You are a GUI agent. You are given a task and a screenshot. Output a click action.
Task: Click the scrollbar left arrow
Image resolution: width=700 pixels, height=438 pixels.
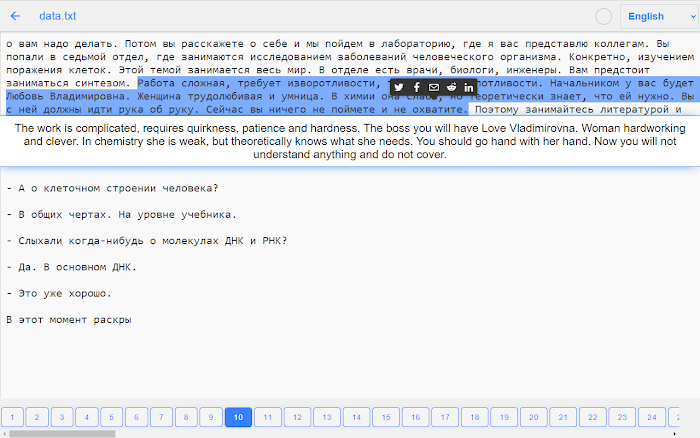pos(4,434)
